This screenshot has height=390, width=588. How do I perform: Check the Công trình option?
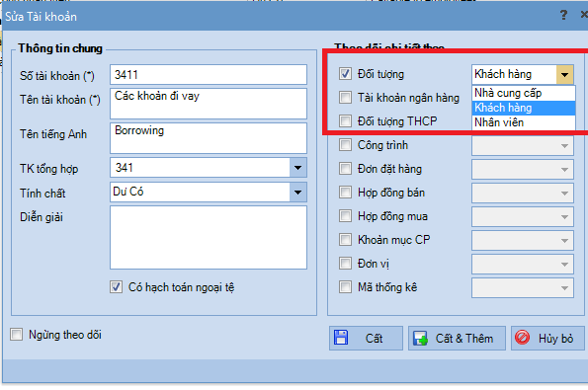(345, 144)
